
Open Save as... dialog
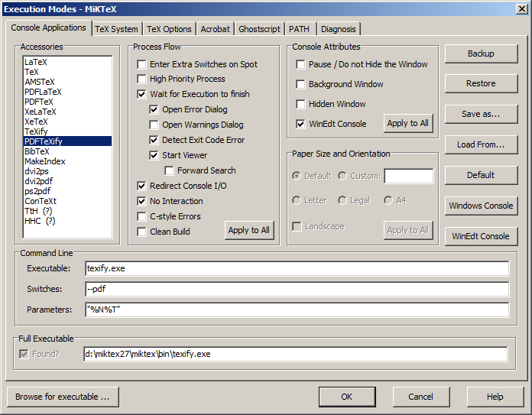tap(481, 114)
